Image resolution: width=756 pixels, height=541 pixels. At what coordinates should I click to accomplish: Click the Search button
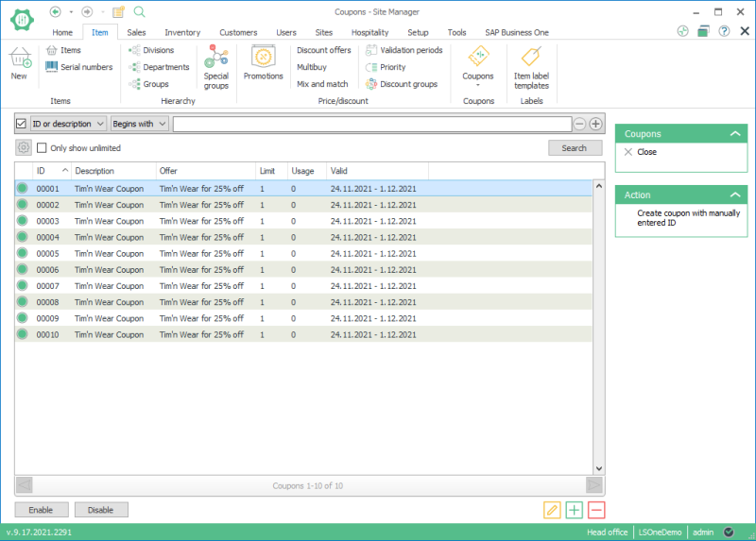coord(575,148)
